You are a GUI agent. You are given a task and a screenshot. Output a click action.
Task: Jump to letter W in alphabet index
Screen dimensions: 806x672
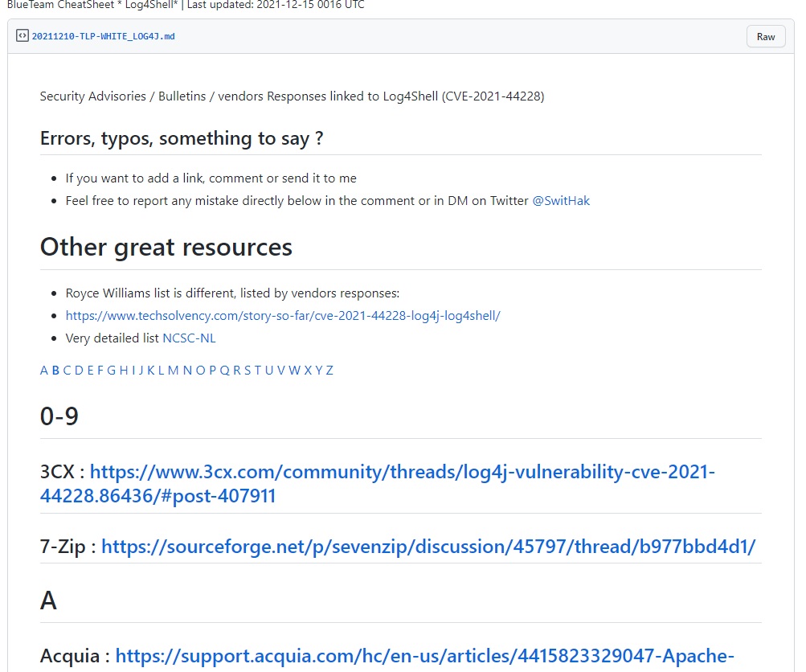coord(294,371)
